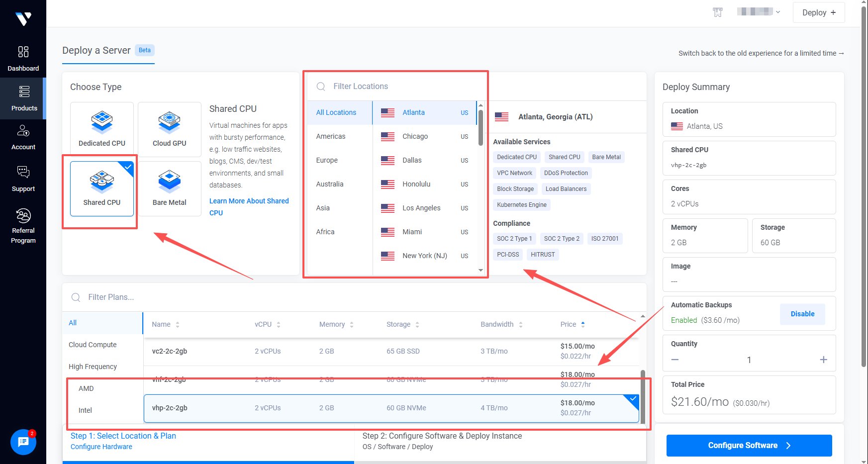This screenshot has height=464, width=868.
Task: Disable automatic backups
Action: pyautogui.click(x=802, y=314)
